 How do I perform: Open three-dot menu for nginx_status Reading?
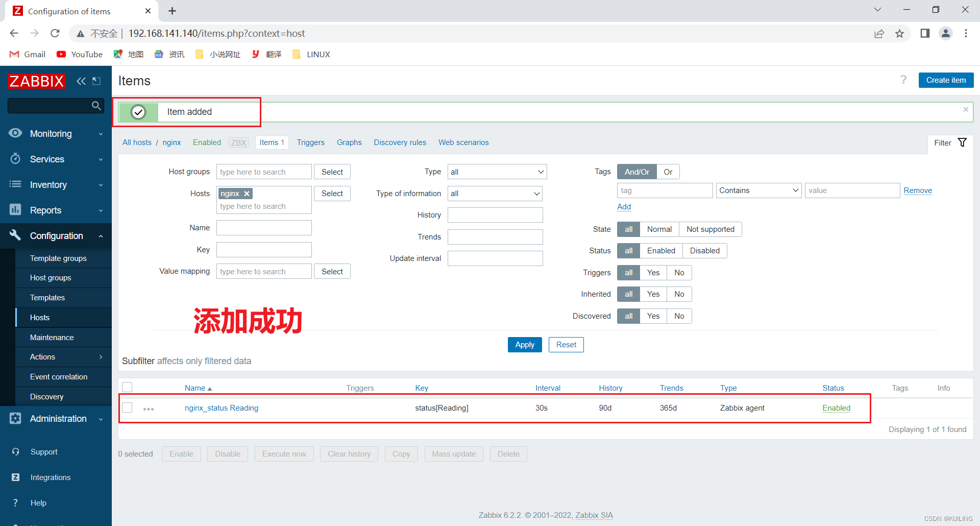(149, 409)
